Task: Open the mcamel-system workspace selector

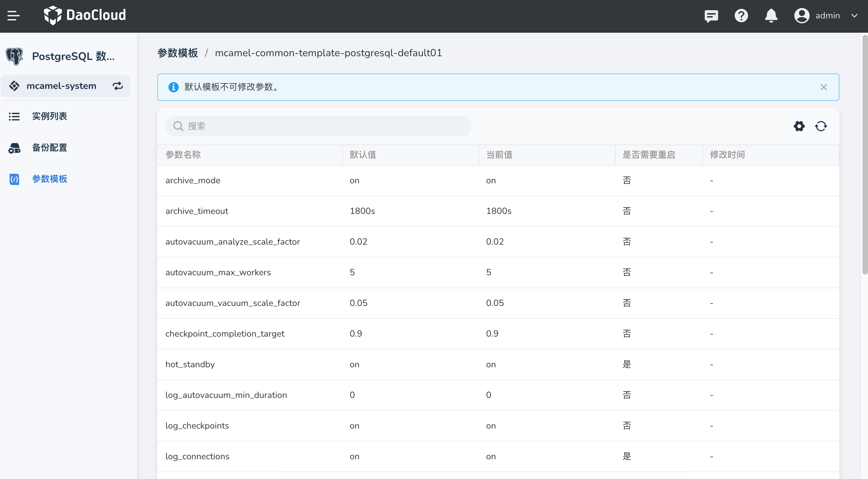Action: 61,86
